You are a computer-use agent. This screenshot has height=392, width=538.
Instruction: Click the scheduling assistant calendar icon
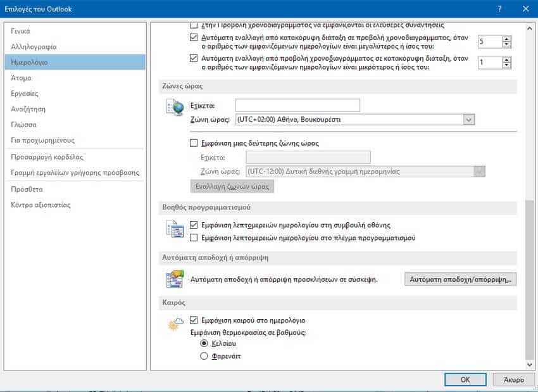(175, 229)
